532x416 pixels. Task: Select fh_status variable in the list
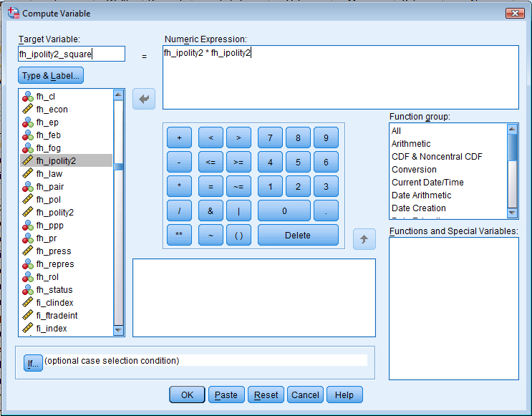pyautogui.click(x=54, y=290)
